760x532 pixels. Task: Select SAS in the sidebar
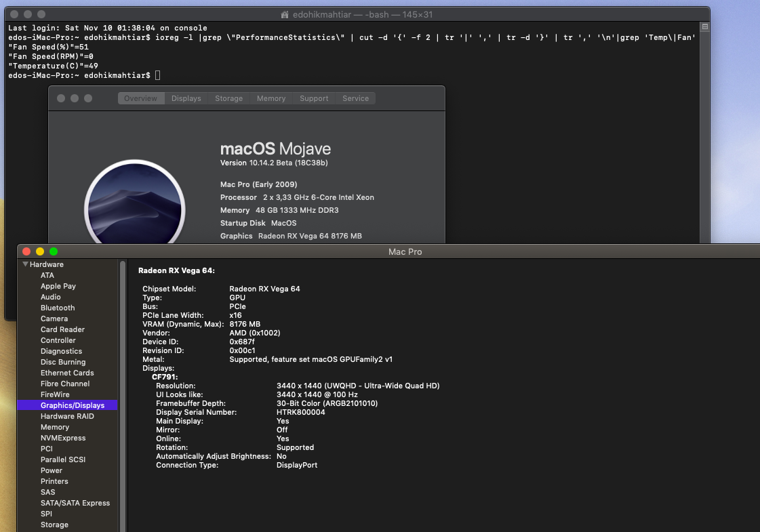tap(48, 492)
